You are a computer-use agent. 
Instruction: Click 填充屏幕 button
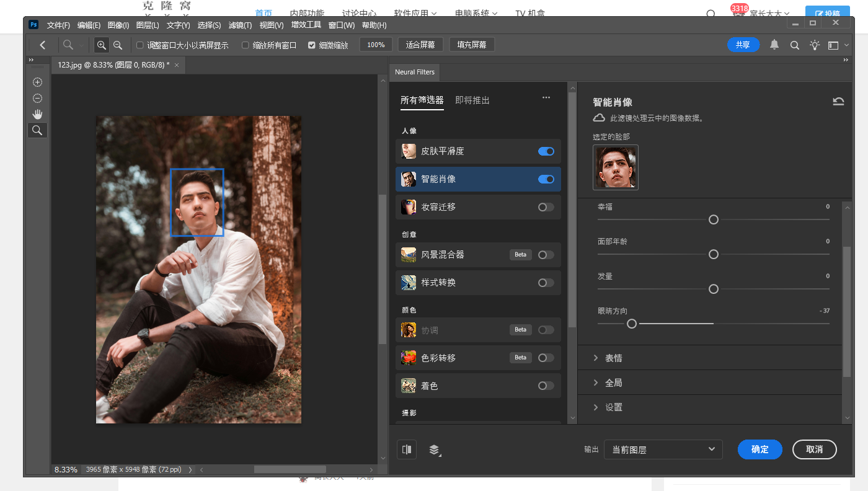coord(472,45)
